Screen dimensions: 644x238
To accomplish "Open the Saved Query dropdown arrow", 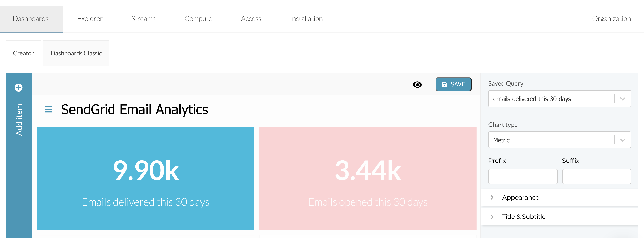I will pos(623,99).
